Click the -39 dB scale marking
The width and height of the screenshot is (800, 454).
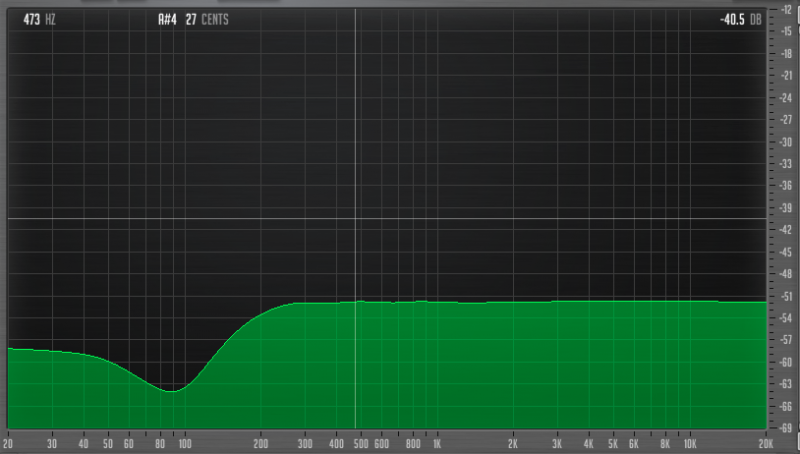(x=787, y=207)
